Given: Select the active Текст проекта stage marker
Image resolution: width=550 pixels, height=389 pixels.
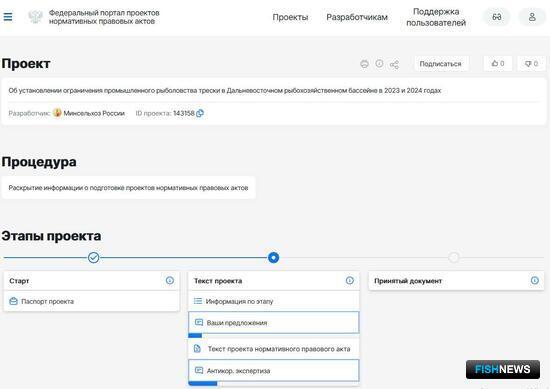Looking at the screenshot, I should 273,257.
